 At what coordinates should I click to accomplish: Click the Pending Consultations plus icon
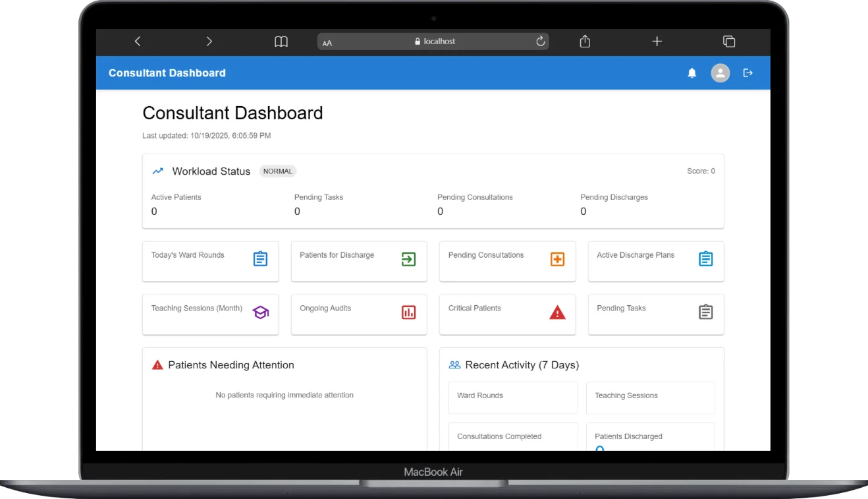pyautogui.click(x=557, y=260)
